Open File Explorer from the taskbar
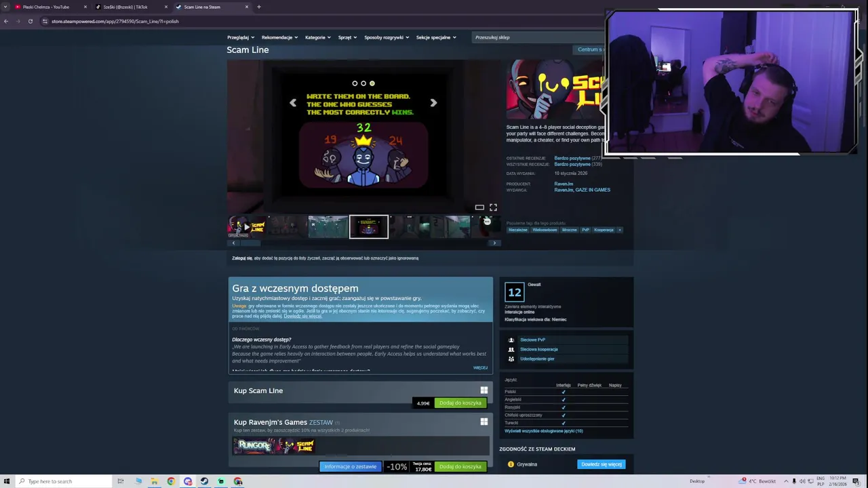The width and height of the screenshot is (868, 488). point(155,481)
